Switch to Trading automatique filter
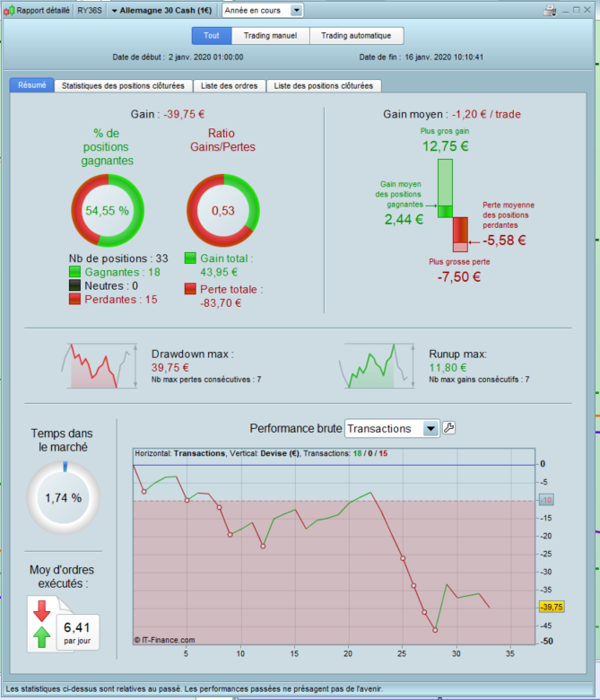The image size is (600, 700). [x=356, y=36]
